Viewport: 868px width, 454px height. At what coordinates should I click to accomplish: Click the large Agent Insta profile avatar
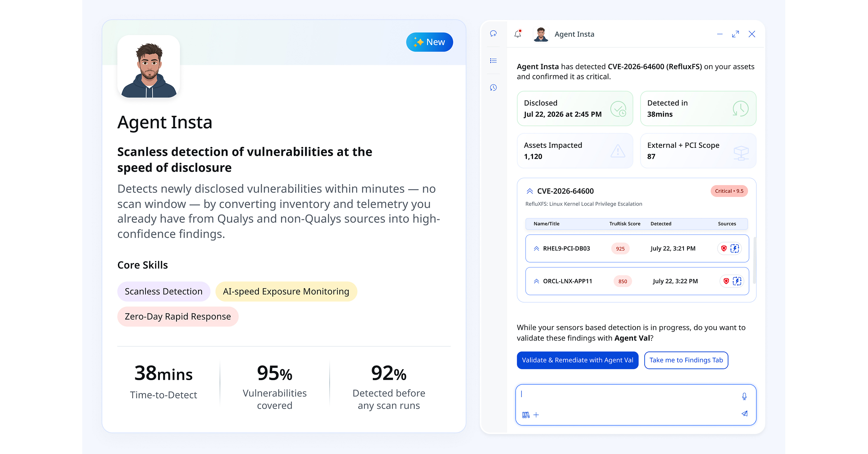pyautogui.click(x=149, y=67)
